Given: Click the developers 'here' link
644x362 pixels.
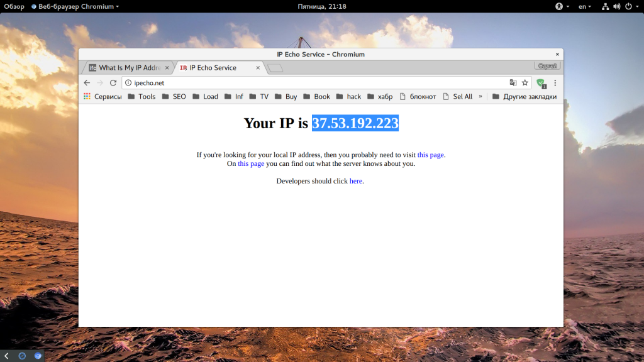Looking at the screenshot, I should [356, 181].
